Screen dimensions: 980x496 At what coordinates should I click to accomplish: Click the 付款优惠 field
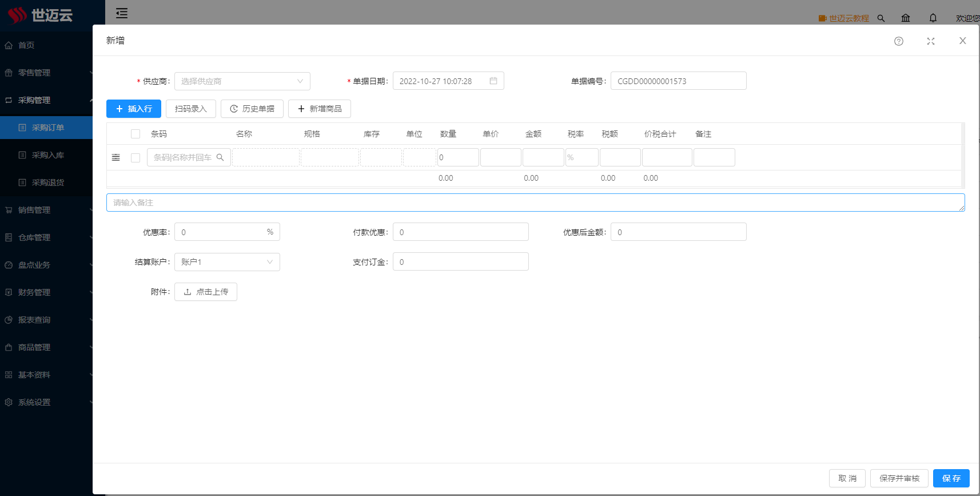coord(461,232)
